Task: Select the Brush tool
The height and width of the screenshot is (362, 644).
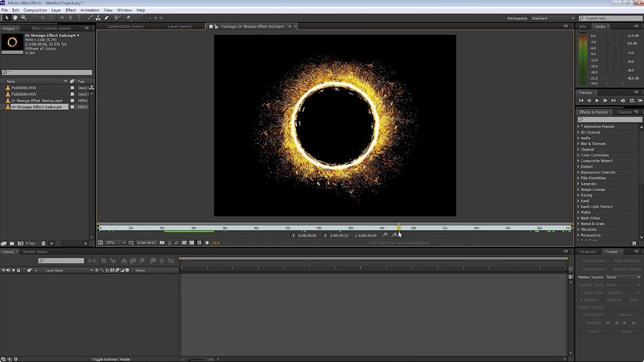Action: pyautogui.click(x=90, y=17)
